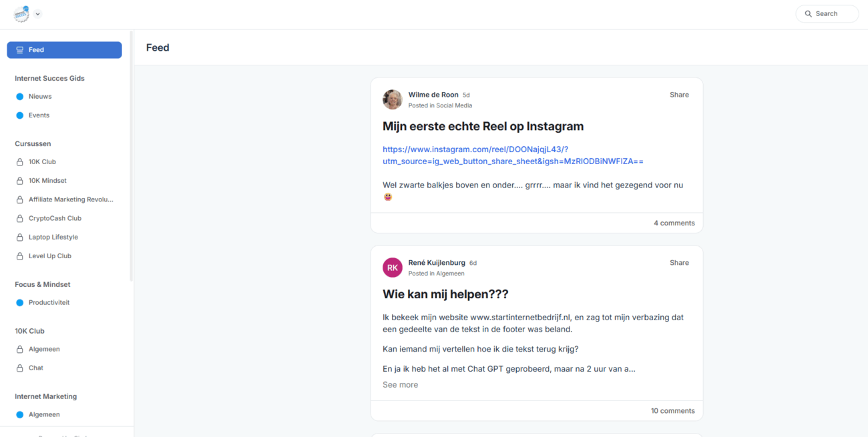Viewport: 868px width, 437px height.
Task: Open the community switcher dropdown chevron
Action: pos(37,14)
